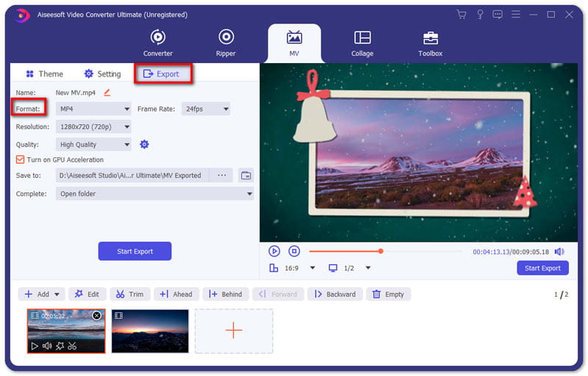Stop the MV preview playback
588x376 pixels.
coord(294,251)
